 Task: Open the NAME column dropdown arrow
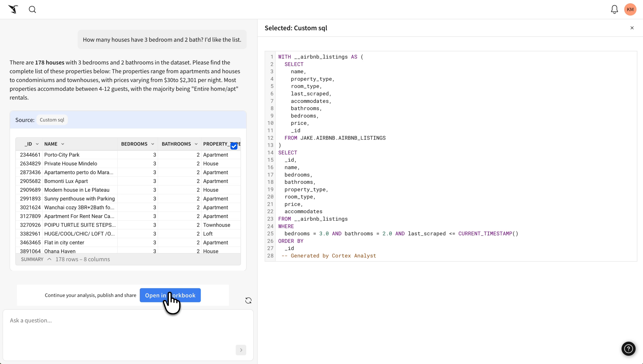[63, 144]
